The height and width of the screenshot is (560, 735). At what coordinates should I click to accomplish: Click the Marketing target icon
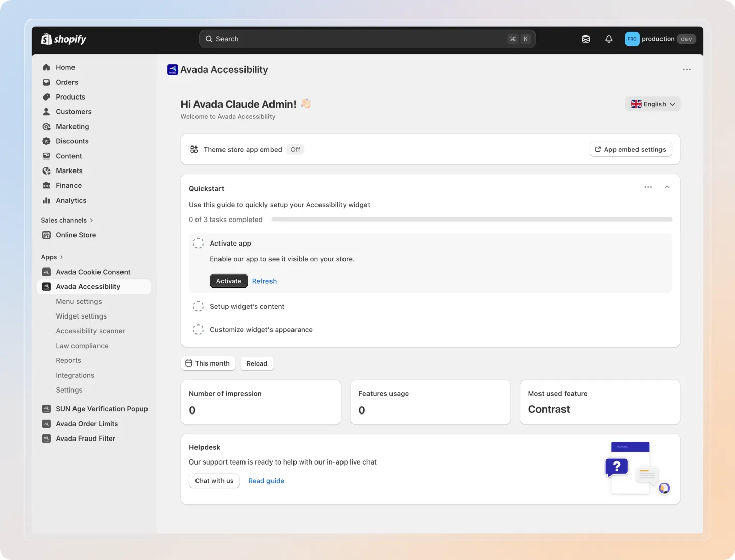(x=46, y=127)
